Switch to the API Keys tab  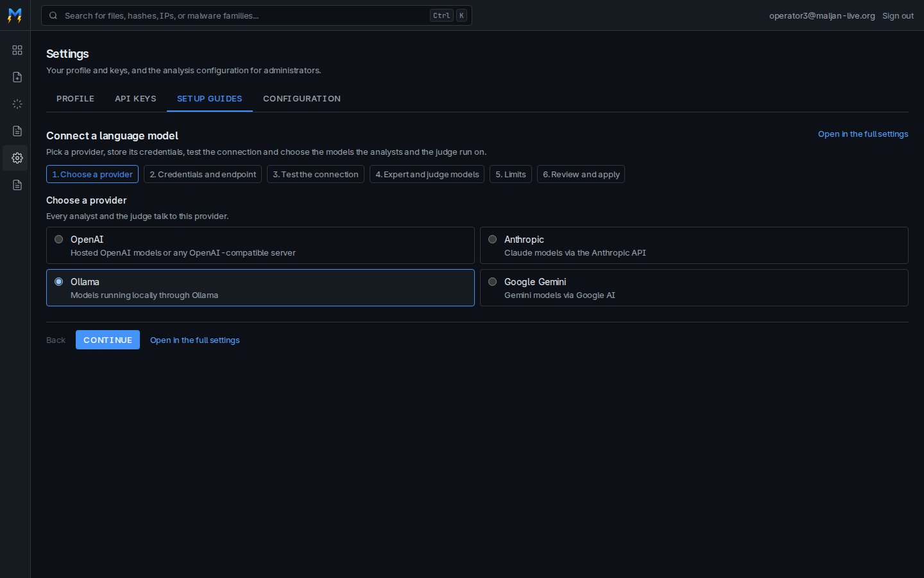coord(135,99)
